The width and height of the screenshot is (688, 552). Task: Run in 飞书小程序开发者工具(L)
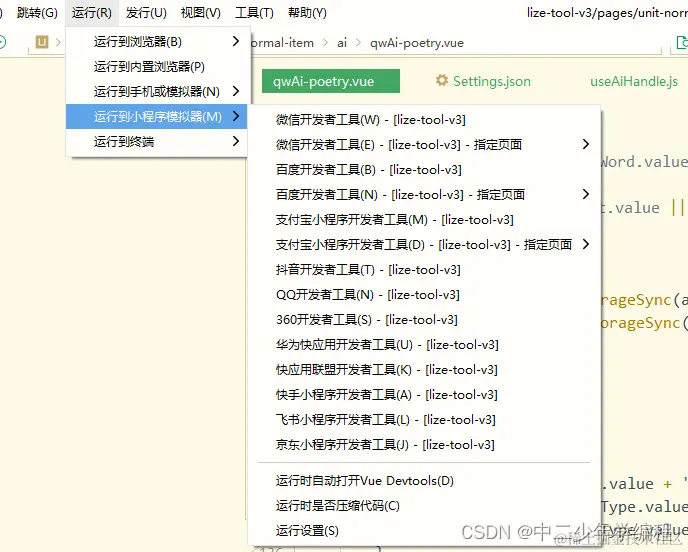tap(424, 419)
